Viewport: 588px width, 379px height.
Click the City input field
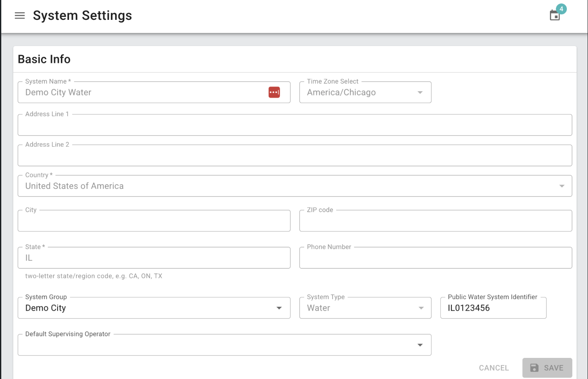[x=154, y=221]
